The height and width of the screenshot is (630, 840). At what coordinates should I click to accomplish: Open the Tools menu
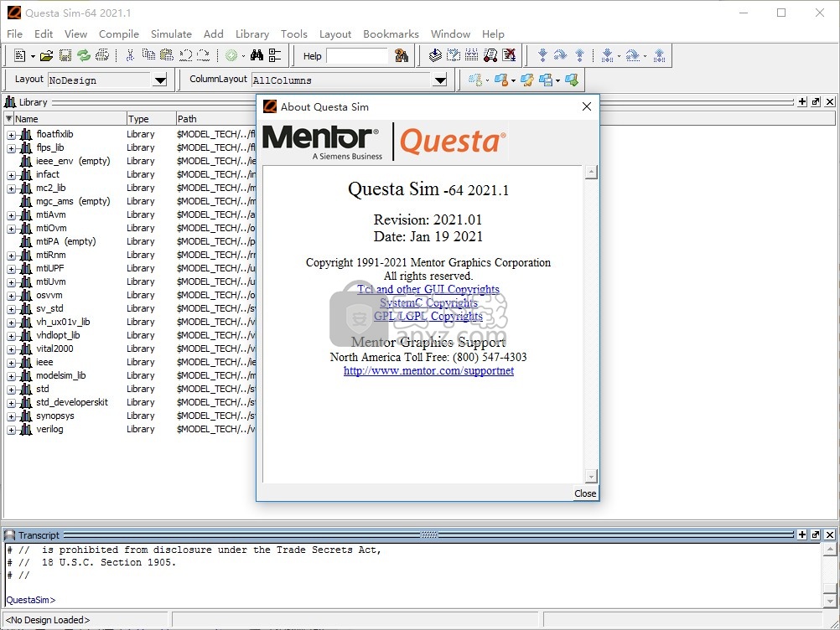pos(294,34)
